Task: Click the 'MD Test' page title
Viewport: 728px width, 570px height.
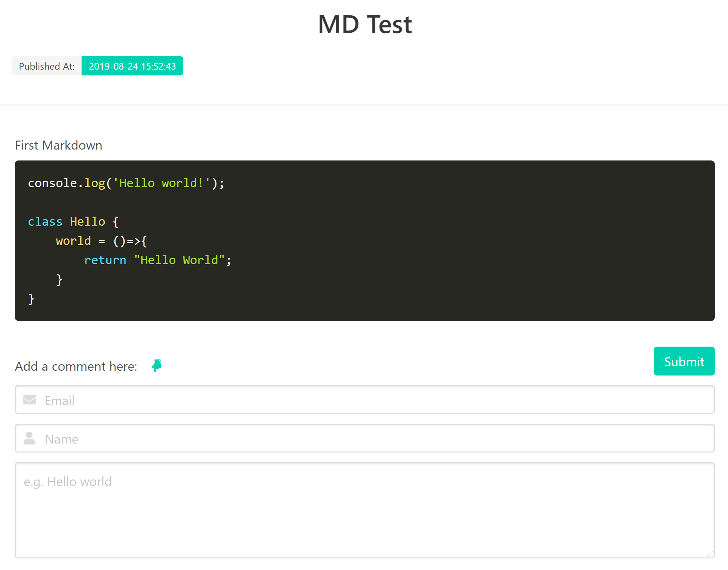Action: pyautogui.click(x=365, y=24)
